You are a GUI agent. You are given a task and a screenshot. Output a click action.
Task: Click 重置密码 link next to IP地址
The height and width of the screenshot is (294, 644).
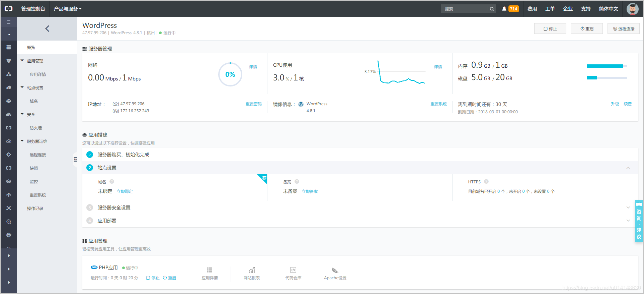[x=254, y=104]
